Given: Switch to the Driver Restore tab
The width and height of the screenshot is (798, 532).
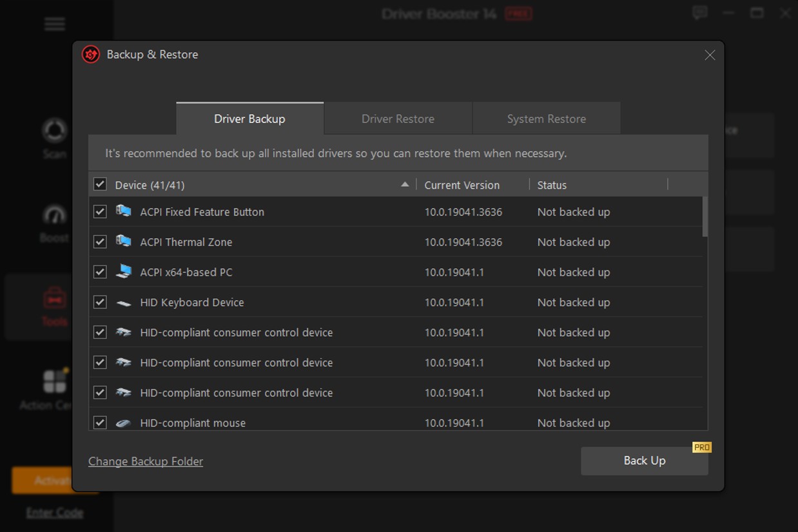Looking at the screenshot, I should [398, 119].
